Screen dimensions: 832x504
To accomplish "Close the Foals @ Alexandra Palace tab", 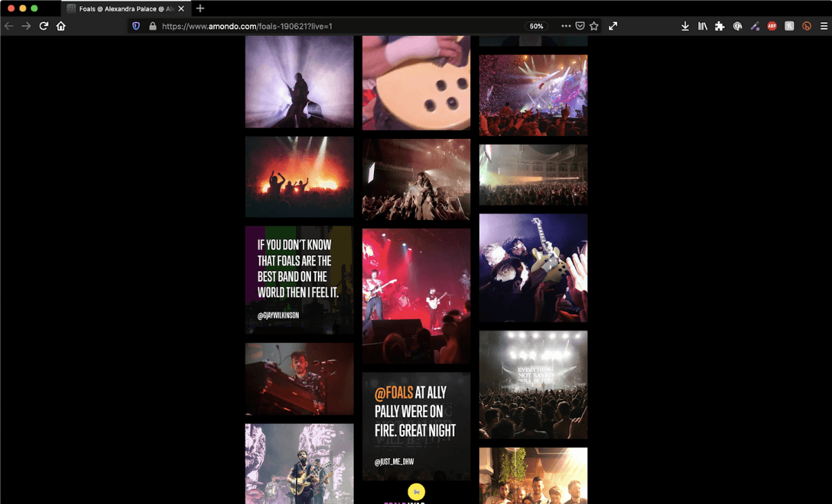I will 181,9.
